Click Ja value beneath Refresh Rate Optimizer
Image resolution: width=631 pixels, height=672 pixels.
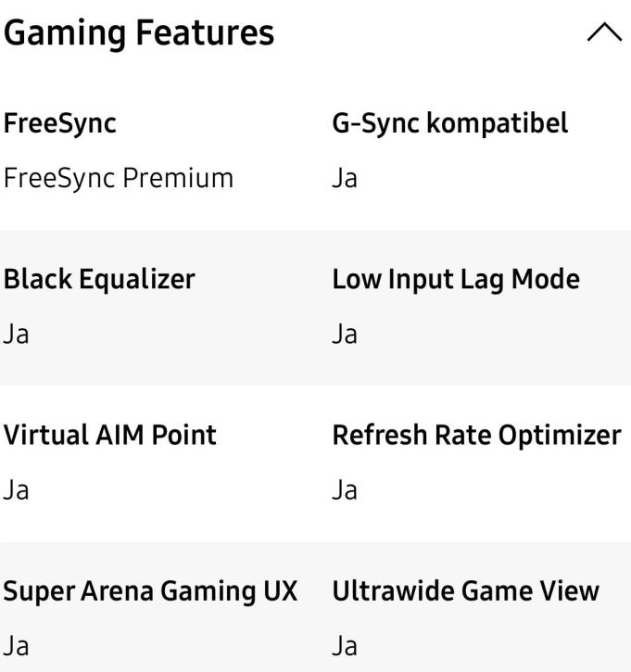click(x=345, y=489)
